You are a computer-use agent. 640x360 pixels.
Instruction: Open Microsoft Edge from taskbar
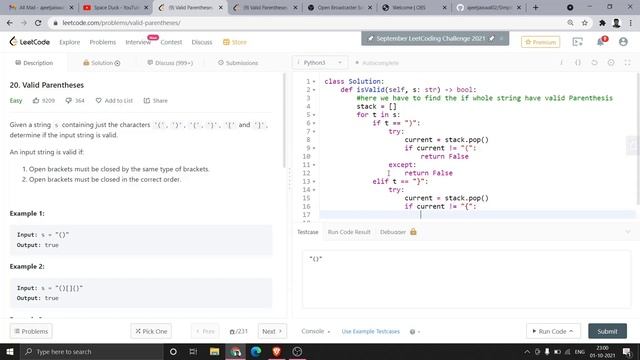coord(256,351)
